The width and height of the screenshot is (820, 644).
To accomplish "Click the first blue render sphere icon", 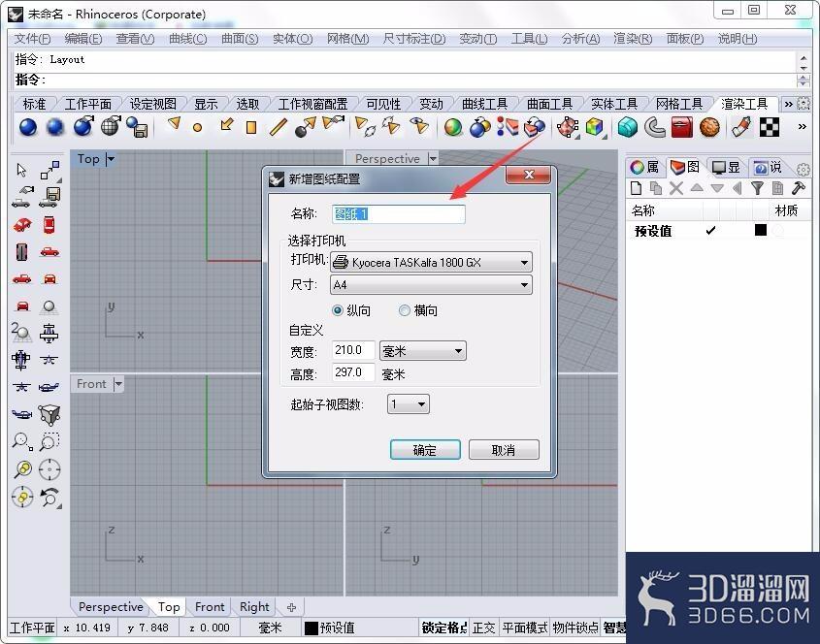I will [x=28, y=127].
